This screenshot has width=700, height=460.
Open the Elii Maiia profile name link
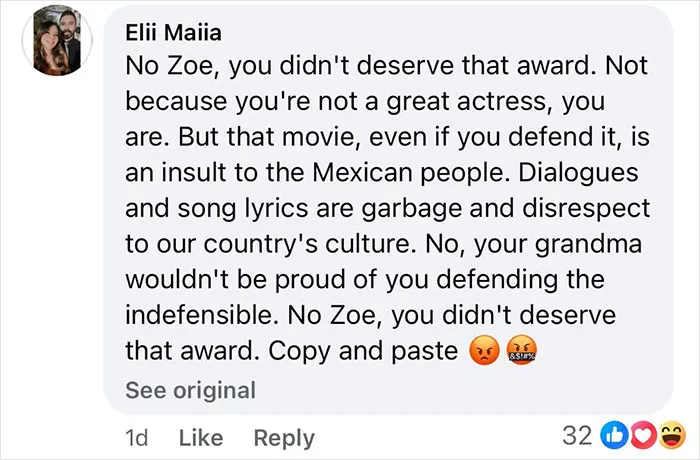click(173, 32)
